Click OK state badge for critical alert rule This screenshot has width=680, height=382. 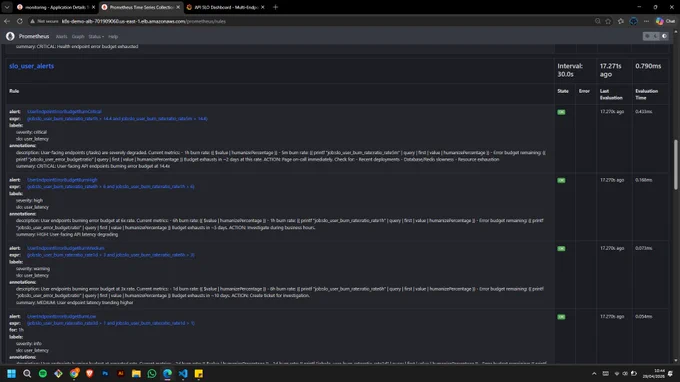point(561,112)
